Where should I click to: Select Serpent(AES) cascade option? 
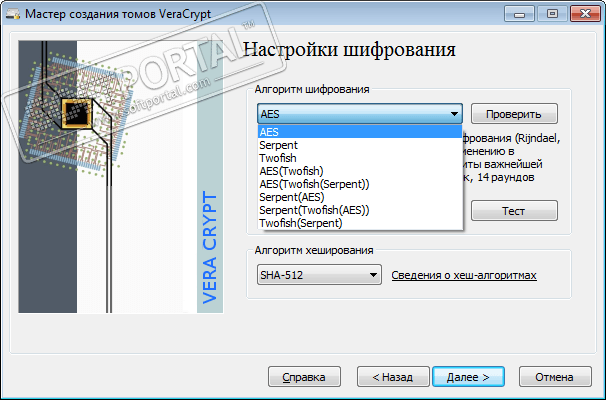pos(360,197)
